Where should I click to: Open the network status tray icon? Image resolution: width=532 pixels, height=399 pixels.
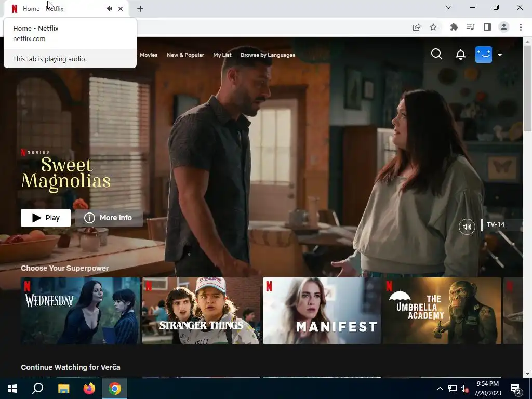tap(453, 389)
